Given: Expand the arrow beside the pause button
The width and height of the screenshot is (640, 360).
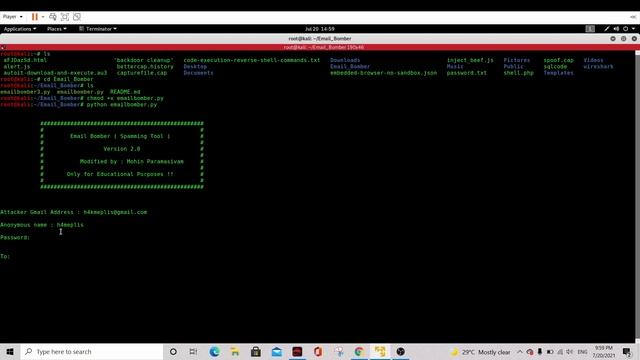Looking at the screenshot, I should (43, 17).
